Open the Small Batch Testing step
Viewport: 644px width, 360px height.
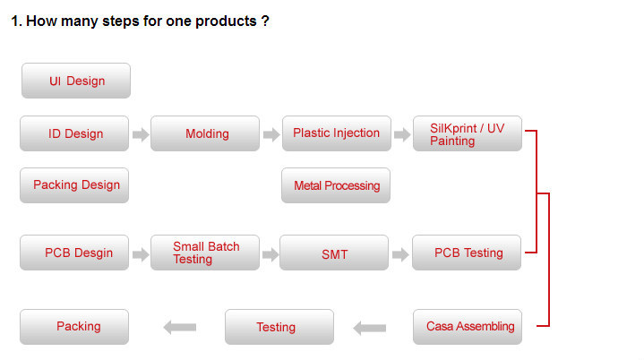(x=206, y=253)
